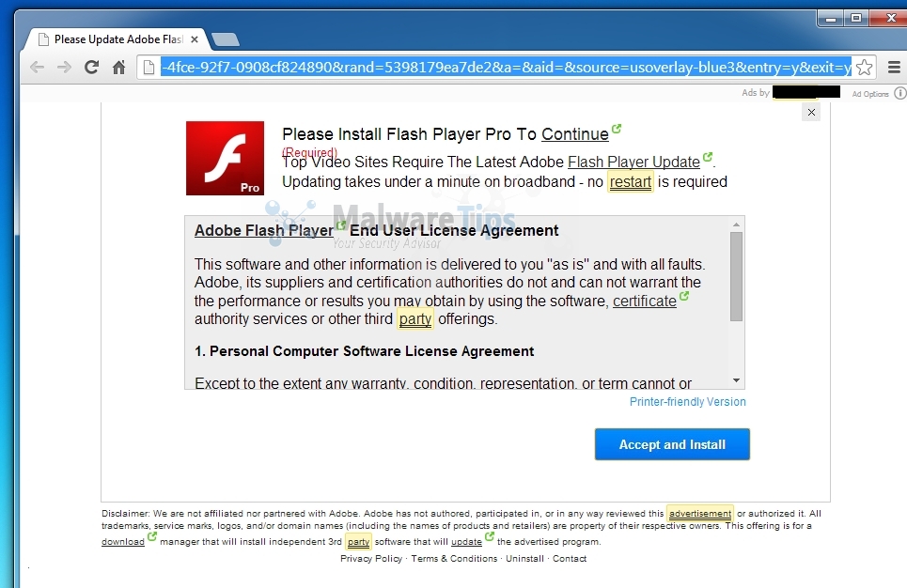The width and height of the screenshot is (907, 588).
Task: Click the 'Ads by' label text
Action: (x=756, y=92)
